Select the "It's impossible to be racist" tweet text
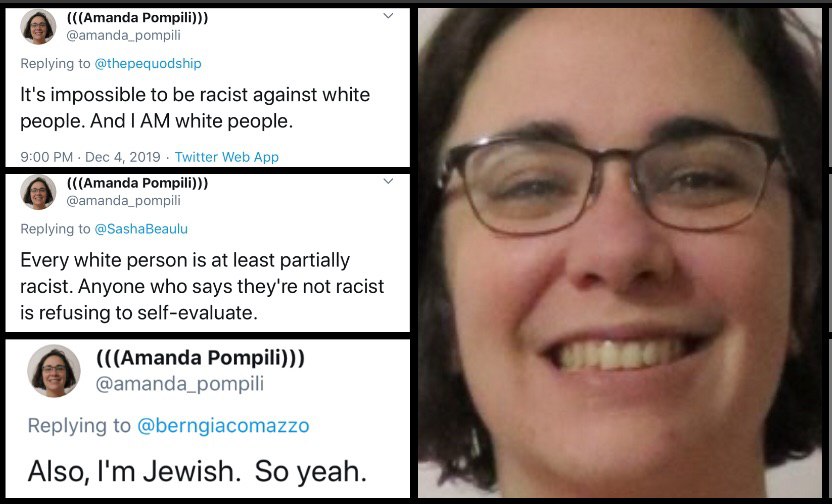 coord(195,108)
